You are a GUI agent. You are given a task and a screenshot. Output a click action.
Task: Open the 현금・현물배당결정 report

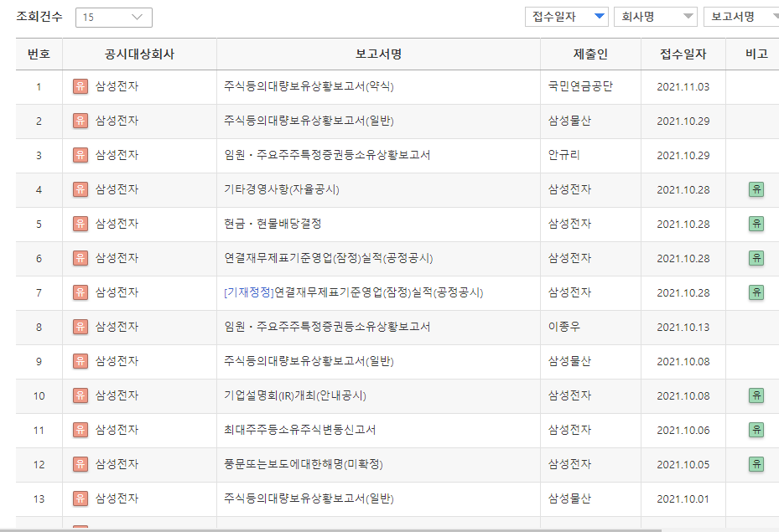[273, 224]
